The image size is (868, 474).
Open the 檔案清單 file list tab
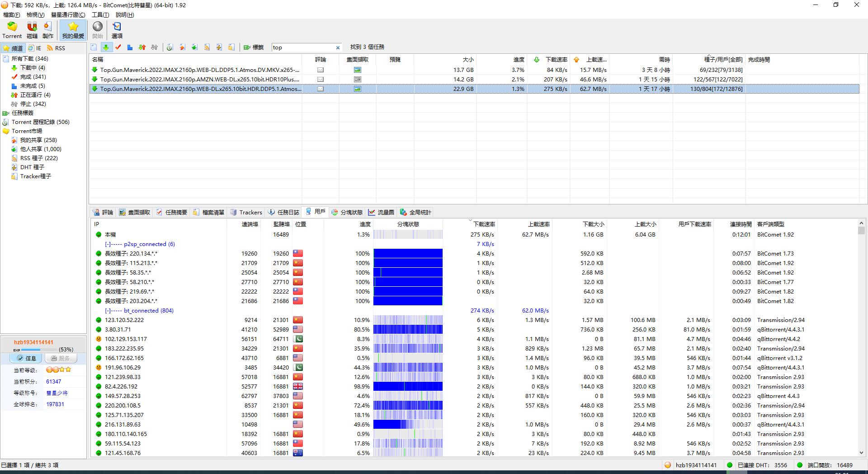coord(208,212)
